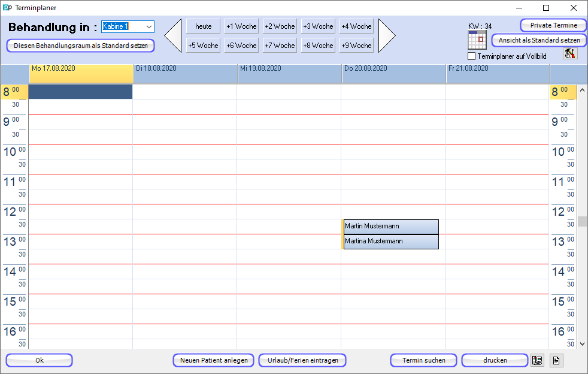The height and width of the screenshot is (374, 588).
Task: Click the Mi 19.08.2020 day header
Action: coord(290,73)
